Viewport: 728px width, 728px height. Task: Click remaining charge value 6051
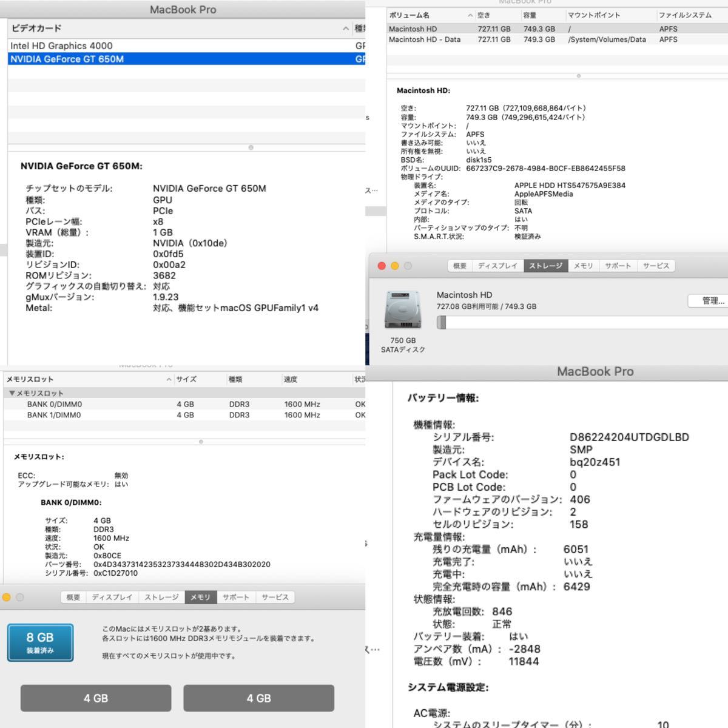click(x=576, y=549)
